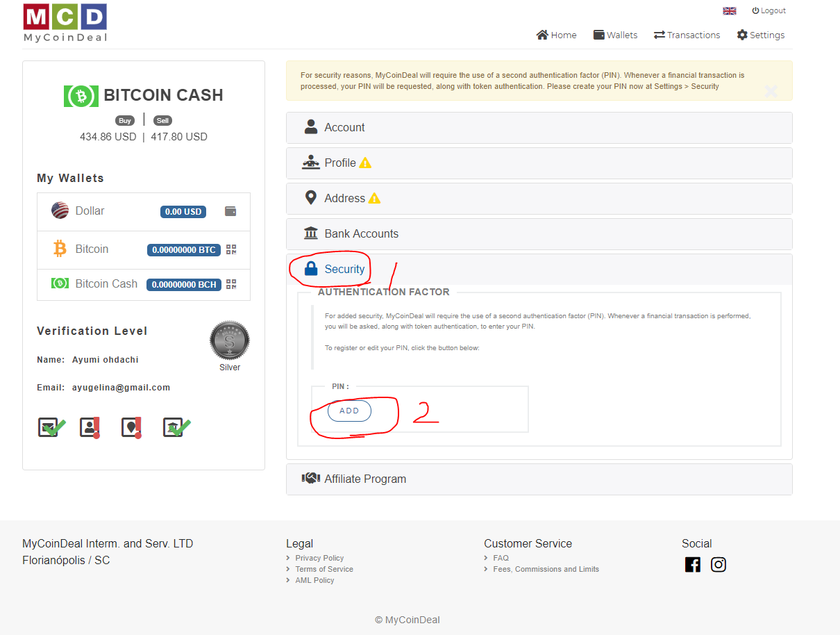This screenshot has width=840, height=635.
Task: Select the Dollar wallet row
Action: [x=144, y=211]
